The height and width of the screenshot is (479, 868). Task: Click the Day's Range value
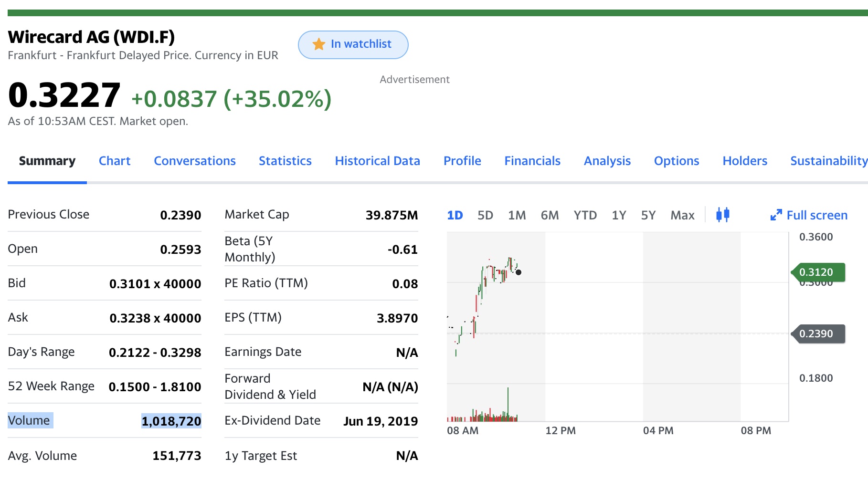[155, 353]
